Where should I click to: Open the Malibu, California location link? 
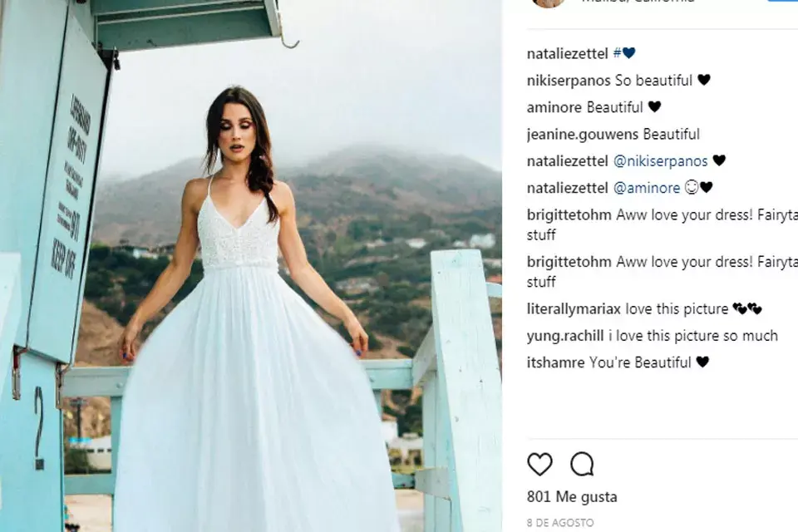638,2
